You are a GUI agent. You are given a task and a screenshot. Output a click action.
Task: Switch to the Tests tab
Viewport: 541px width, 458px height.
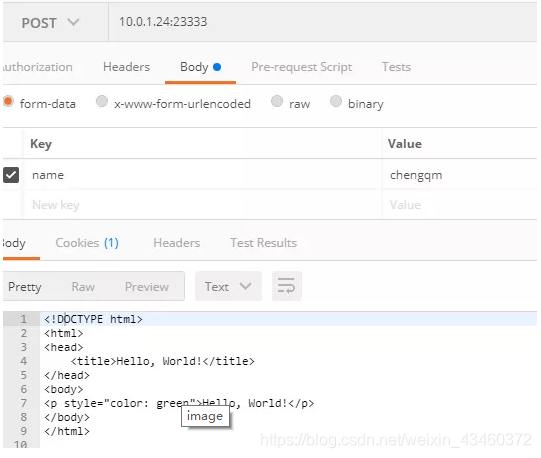click(x=396, y=67)
